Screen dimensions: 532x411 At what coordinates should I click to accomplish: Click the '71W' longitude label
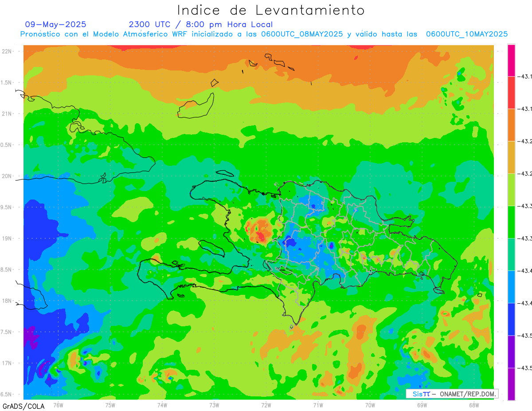coord(318,405)
